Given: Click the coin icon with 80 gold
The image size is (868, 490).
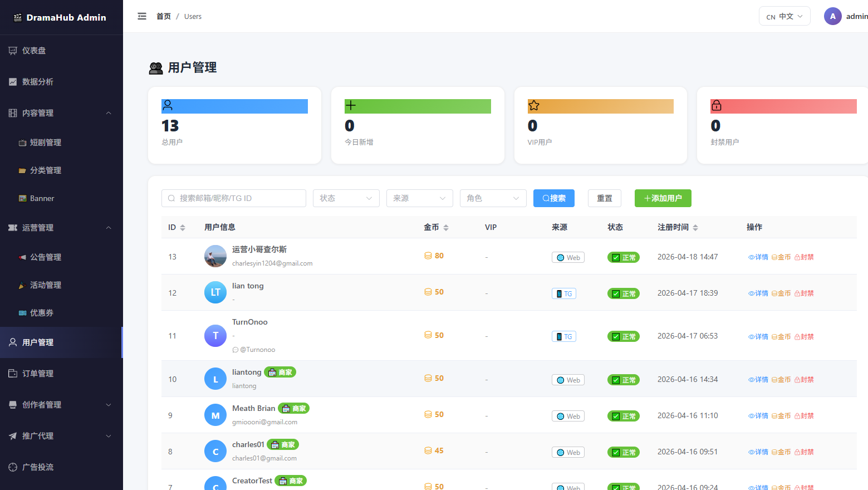Looking at the screenshot, I should tap(428, 256).
